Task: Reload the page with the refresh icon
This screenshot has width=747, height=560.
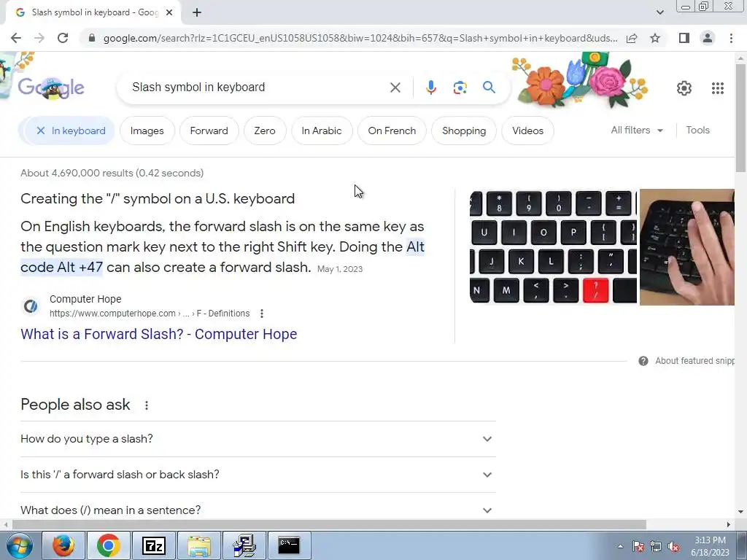Action: click(x=63, y=38)
